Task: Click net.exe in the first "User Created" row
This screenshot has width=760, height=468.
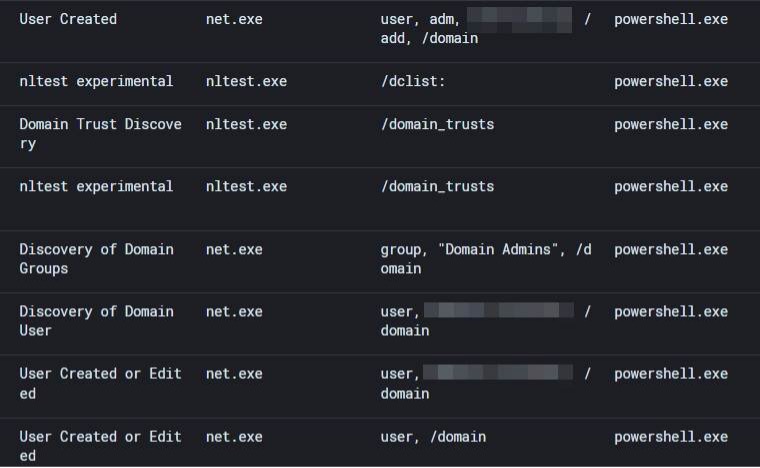Action: 234,19
